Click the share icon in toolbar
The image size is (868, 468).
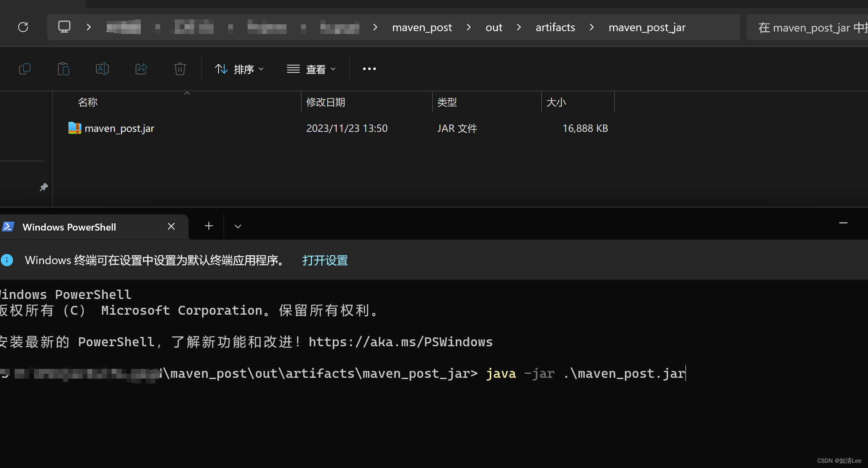click(141, 69)
